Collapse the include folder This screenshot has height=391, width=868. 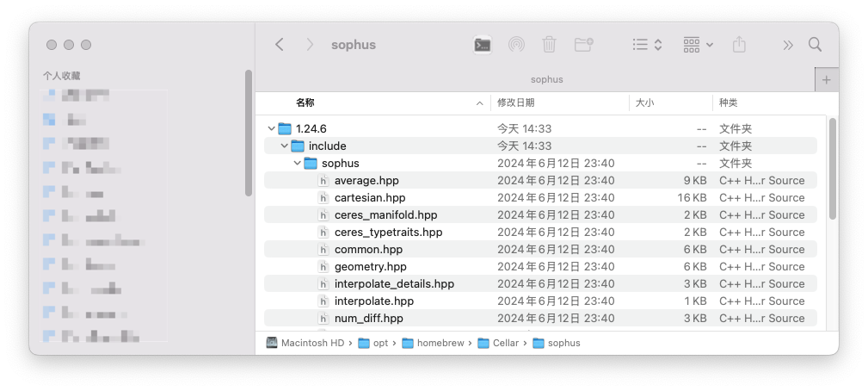point(285,146)
